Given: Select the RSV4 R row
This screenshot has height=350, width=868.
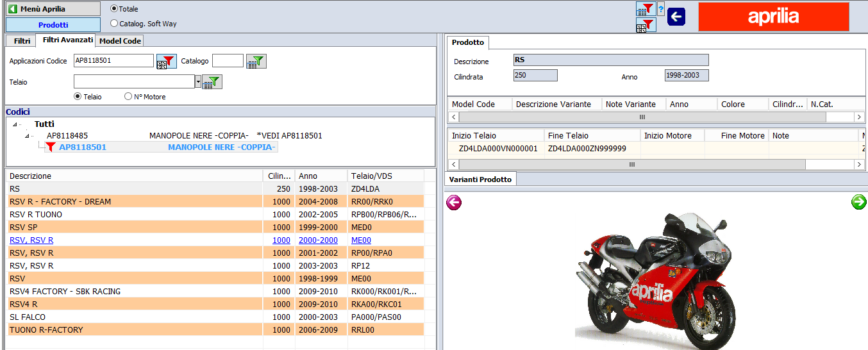Looking at the screenshot, I should click(x=215, y=304).
